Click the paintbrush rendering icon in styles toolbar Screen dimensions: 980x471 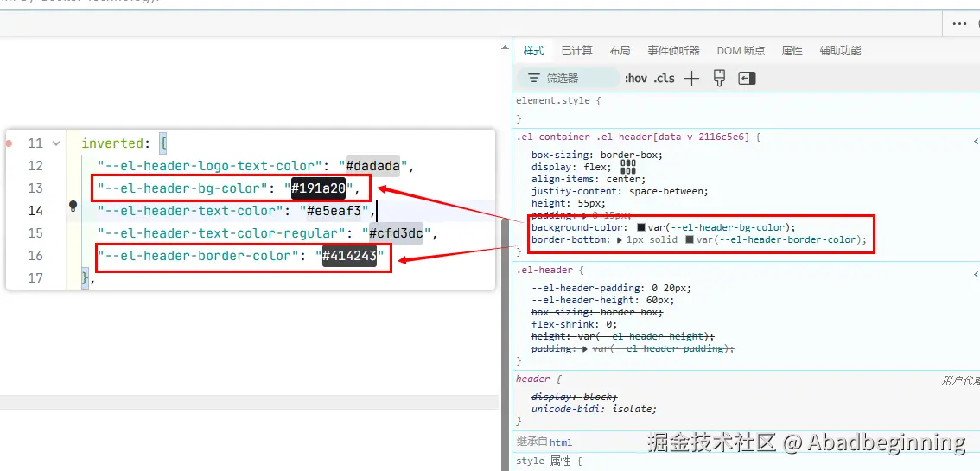coord(719,78)
